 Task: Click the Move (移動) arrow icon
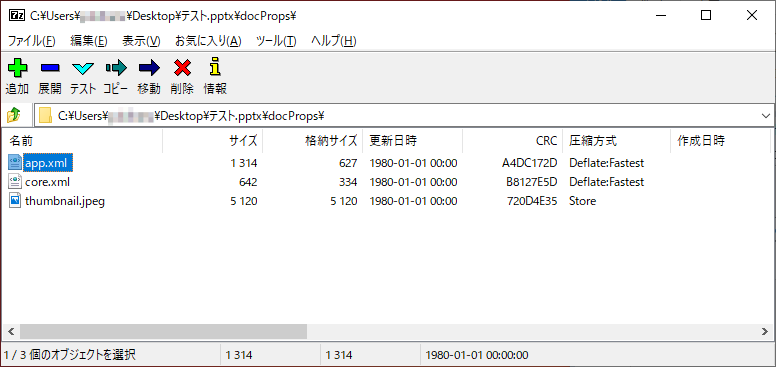click(x=149, y=67)
